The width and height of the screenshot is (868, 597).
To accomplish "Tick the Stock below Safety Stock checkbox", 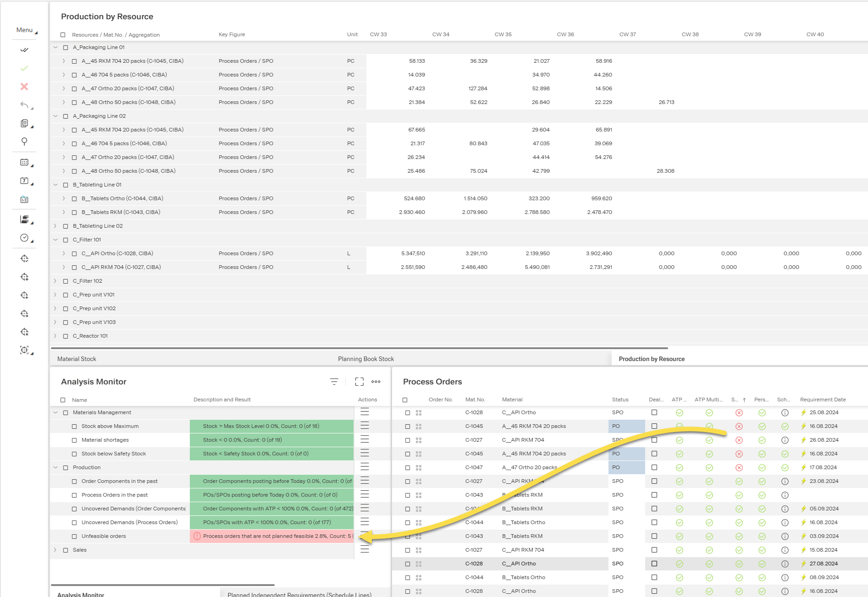I will 74,454.
